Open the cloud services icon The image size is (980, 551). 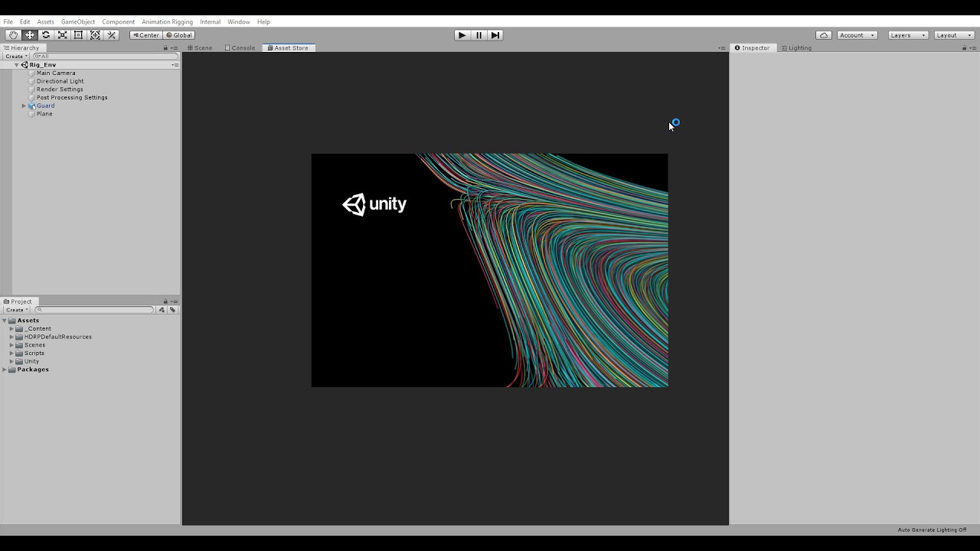(824, 35)
